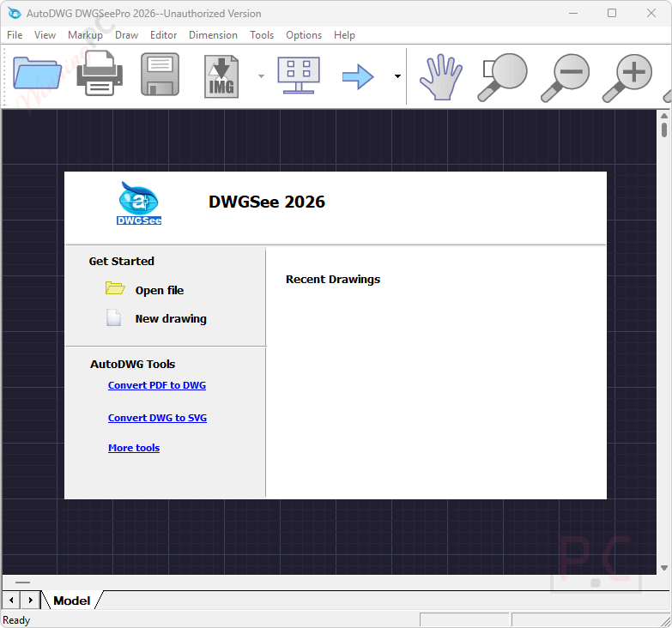The height and width of the screenshot is (628, 672).
Task: Click the app icon in title bar
Action: pos(14,13)
